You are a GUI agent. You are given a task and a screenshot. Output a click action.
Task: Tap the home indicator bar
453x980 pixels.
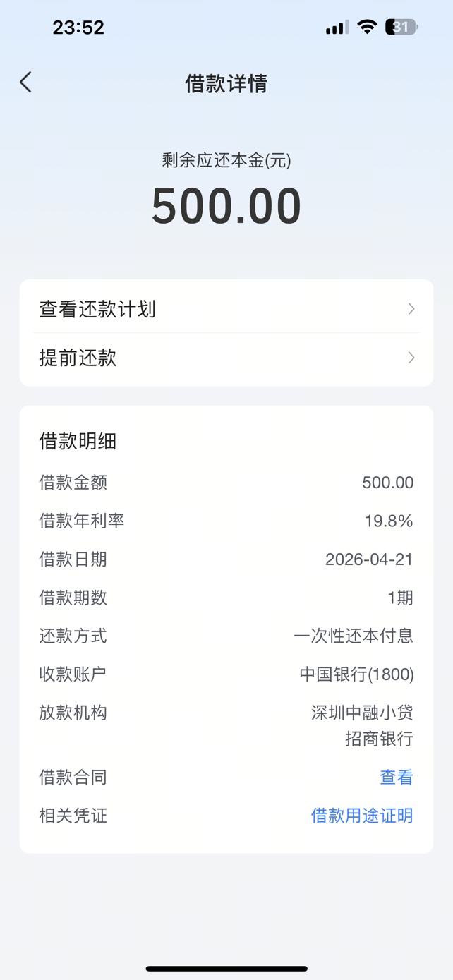226,969
